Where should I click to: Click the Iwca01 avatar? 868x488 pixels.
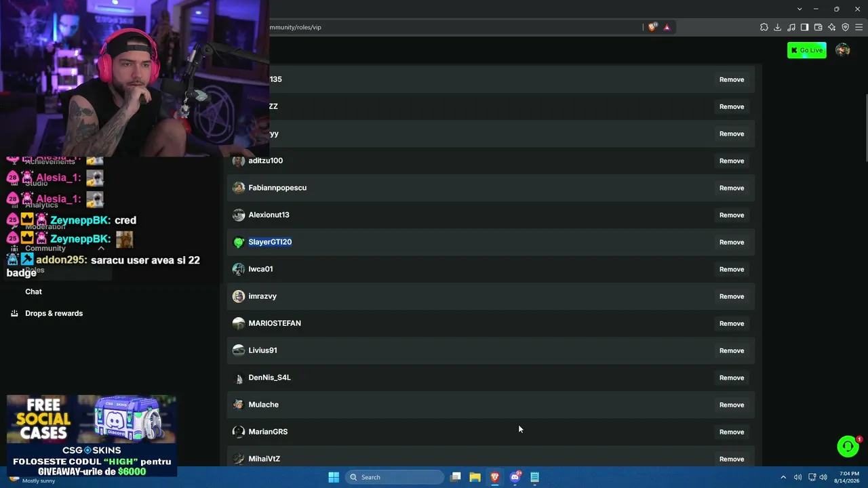[x=238, y=269]
